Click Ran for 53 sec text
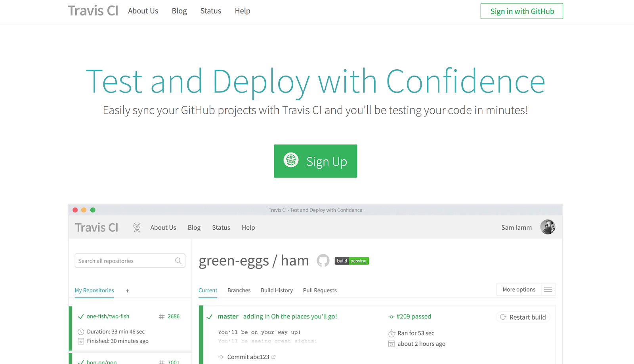This screenshot has height=364, width=634. coord(416,333)
